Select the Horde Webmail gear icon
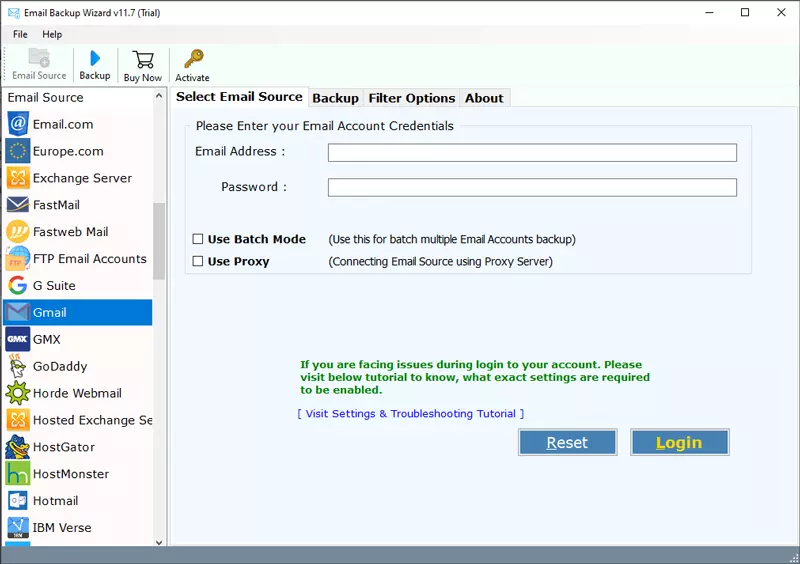Viewport: 800px width, 564px height. [18, 393]
